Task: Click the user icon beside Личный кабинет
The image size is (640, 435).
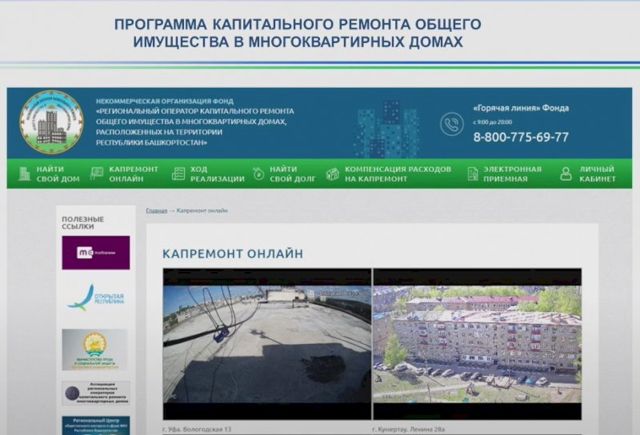Action: tap(566, 174)
